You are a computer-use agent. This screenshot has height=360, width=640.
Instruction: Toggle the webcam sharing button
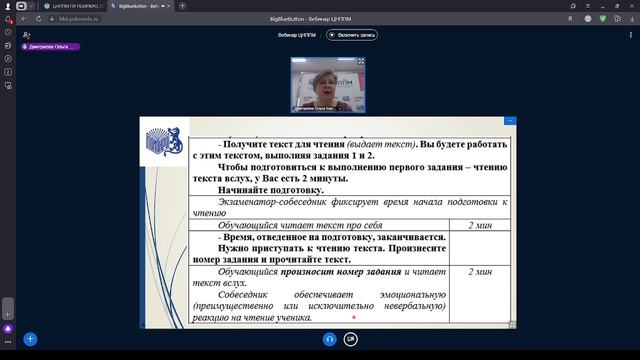coord(351,339)
